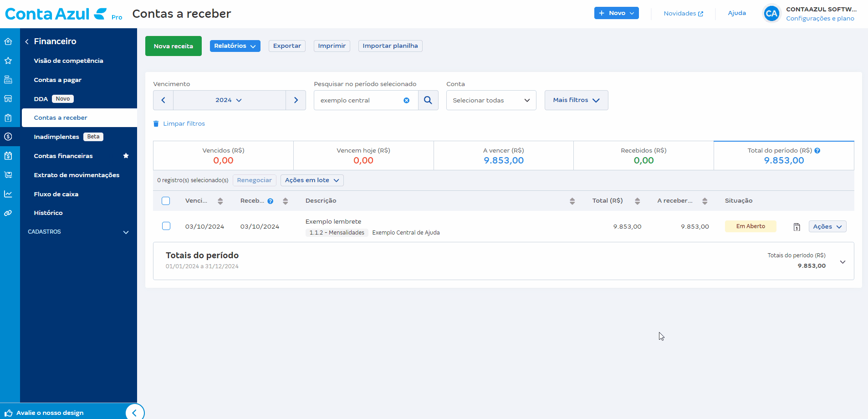
Task: Check the box for Exemplo lembrete row
Action: point(166,226)
